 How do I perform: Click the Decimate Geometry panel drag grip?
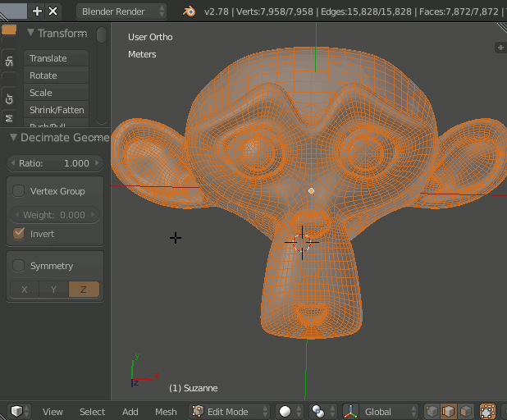click(x=98, y=139)
